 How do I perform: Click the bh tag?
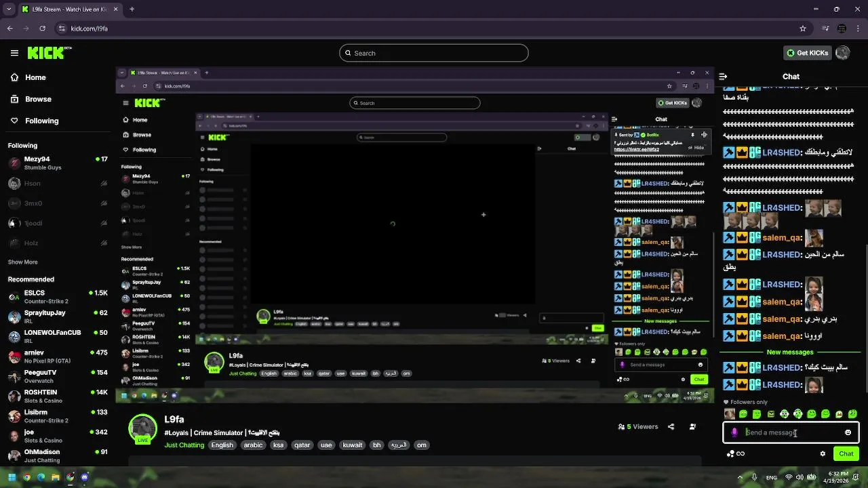tap(377, 445)
